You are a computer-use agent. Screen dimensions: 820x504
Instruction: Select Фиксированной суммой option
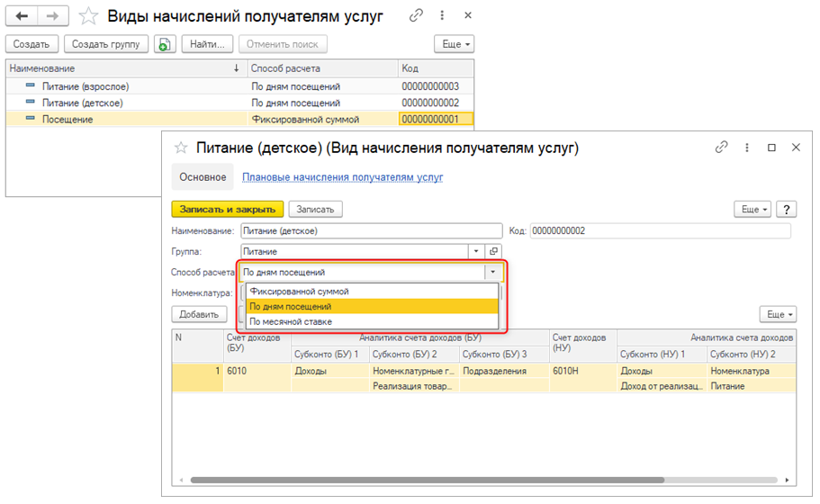point(299,292)
